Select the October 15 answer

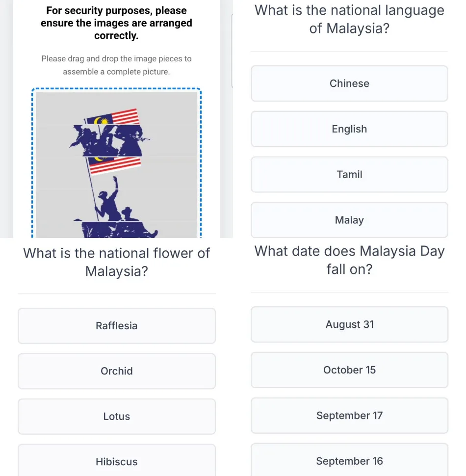[x=349, y=370]
